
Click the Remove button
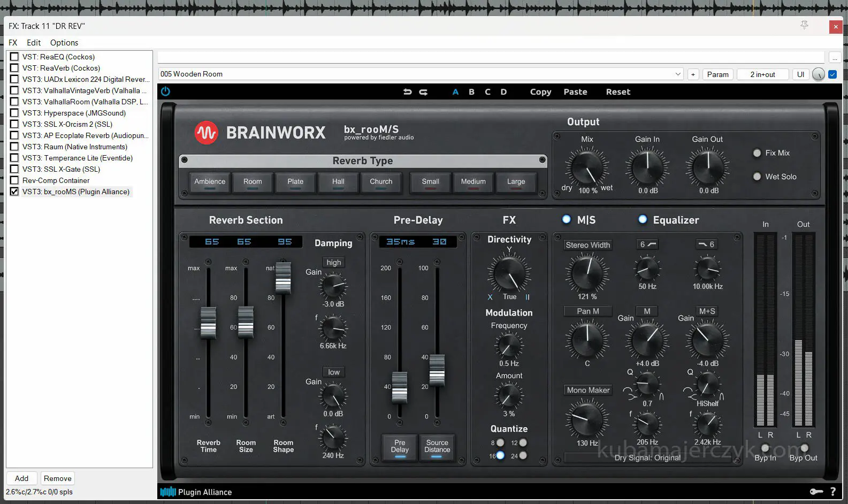tap(57, 478)
